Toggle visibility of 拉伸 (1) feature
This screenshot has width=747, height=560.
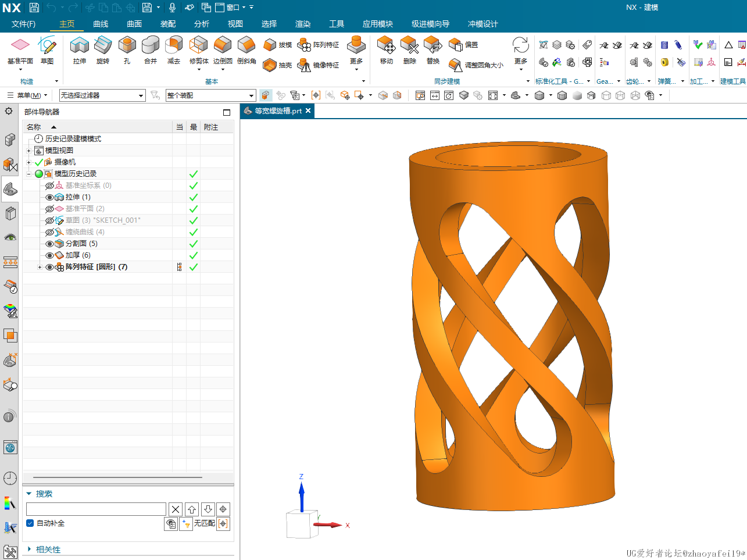point(49,197)
